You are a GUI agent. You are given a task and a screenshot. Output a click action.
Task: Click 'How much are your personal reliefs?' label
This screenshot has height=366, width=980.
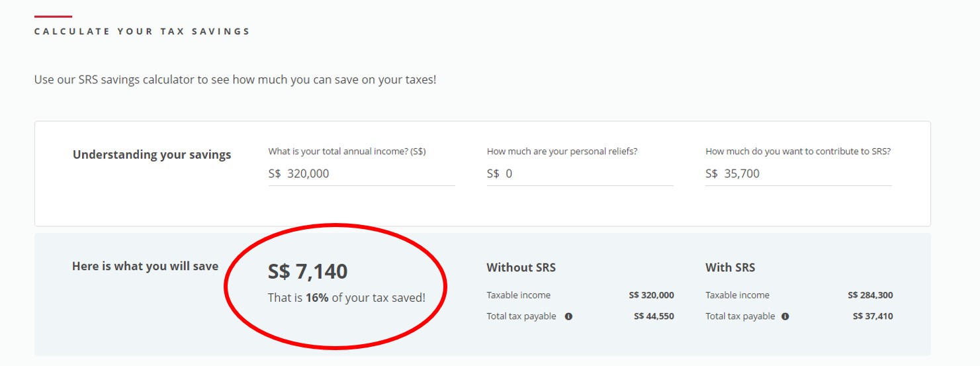pyautogui.click(x=562, y=152)
